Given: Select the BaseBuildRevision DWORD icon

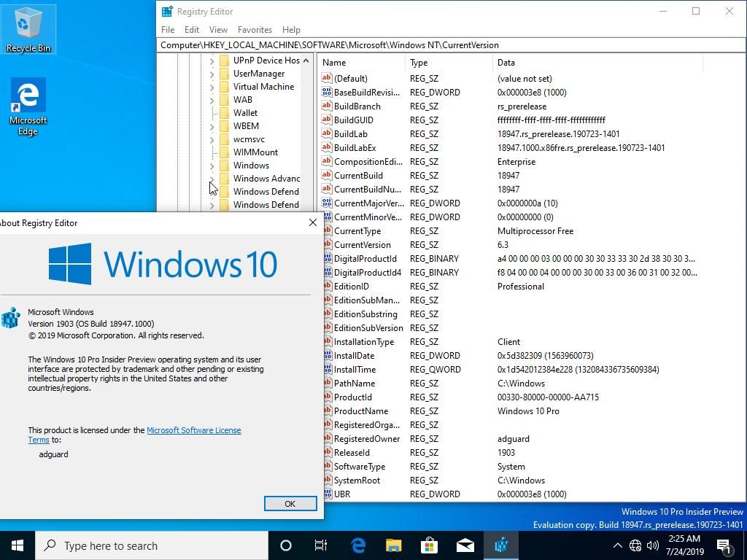Looking at the screenshot, I should (326, 92).
